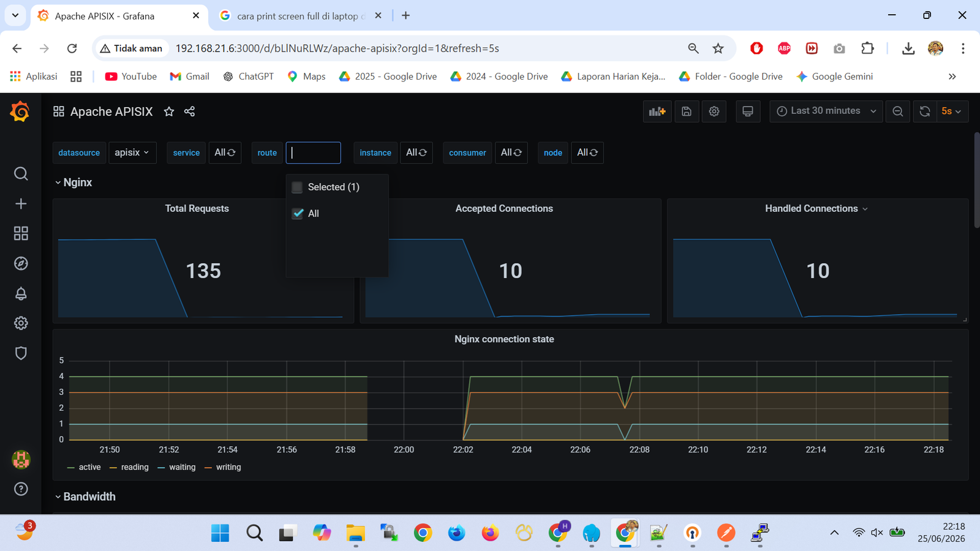Open the node variable dropdown

click(587, 152)
